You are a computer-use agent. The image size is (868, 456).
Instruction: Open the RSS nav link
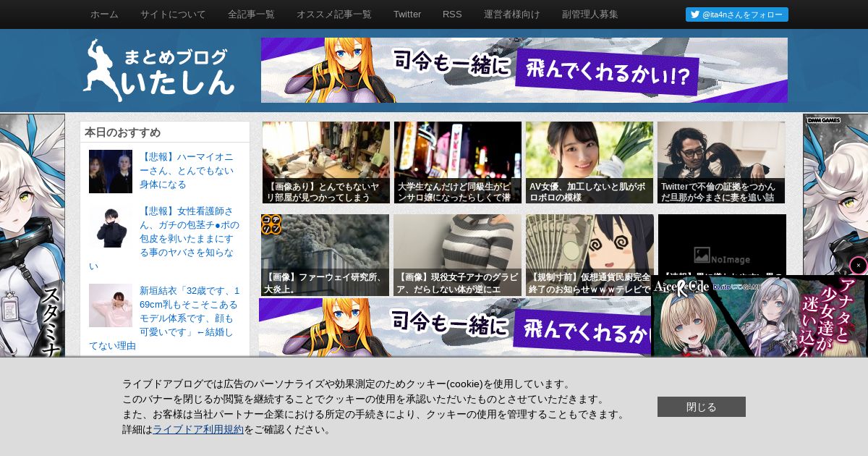pos(452,14)
